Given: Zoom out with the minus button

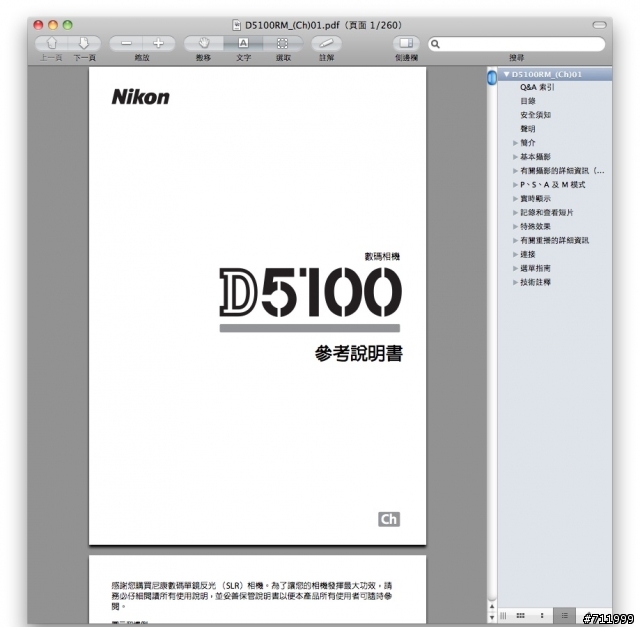Looking at the screenshot, I should pyautogui.click(x=126, y=43).
